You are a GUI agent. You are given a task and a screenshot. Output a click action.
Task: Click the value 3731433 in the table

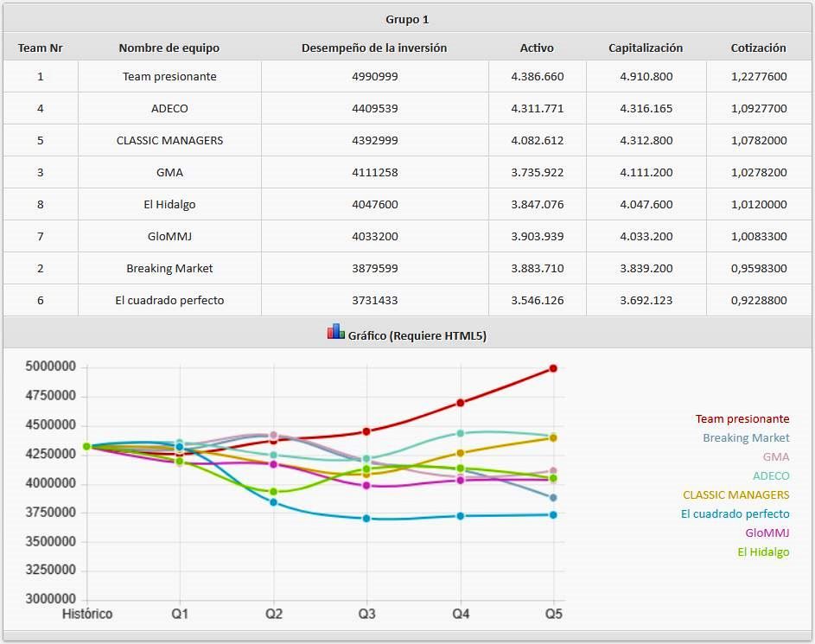375,301
